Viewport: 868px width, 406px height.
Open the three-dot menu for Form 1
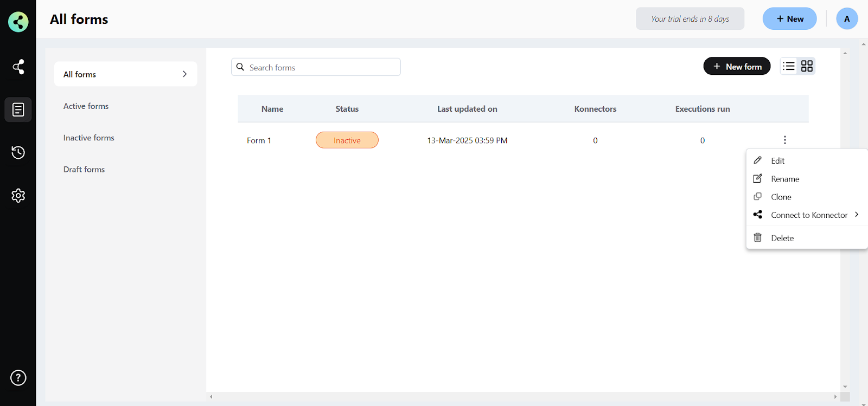(x=784, y=140)
